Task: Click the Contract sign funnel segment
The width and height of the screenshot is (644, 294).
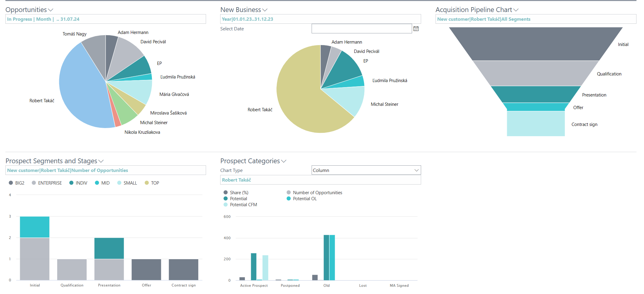Action: [x=535, y=124]
